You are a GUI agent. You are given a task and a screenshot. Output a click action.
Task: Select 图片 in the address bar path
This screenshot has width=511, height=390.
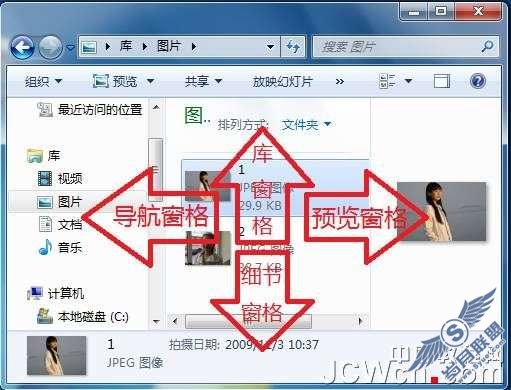point(169,46)
